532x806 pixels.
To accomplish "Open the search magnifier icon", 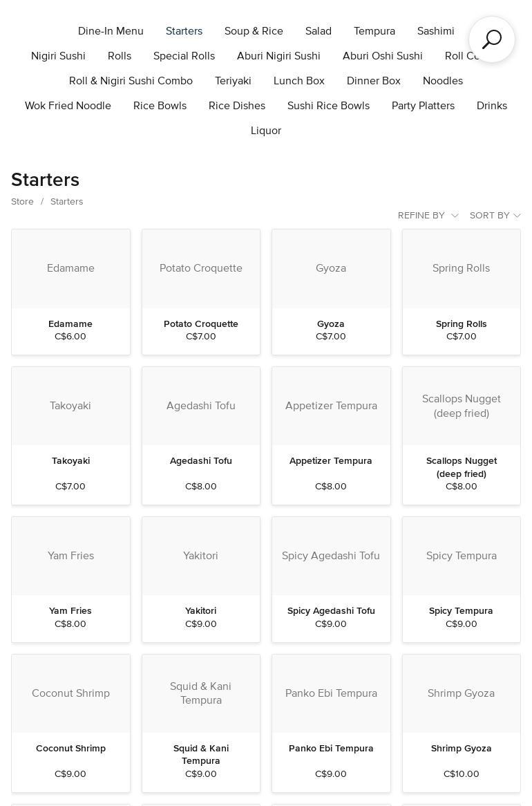I will point(491,39).
